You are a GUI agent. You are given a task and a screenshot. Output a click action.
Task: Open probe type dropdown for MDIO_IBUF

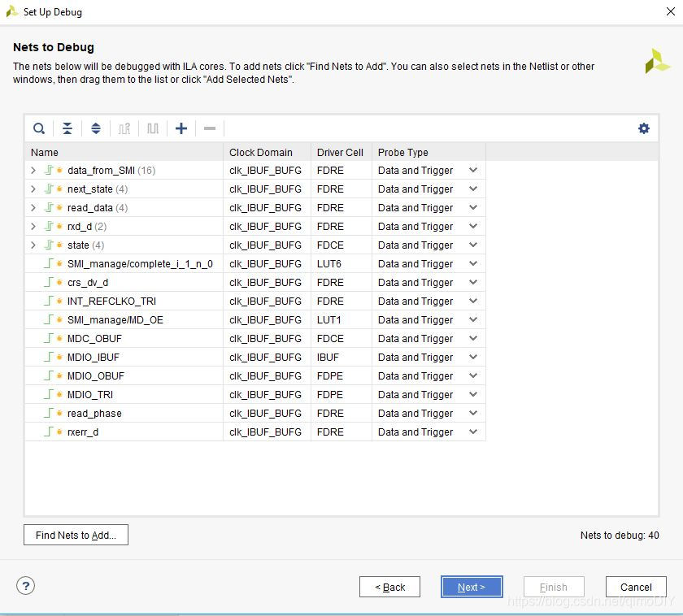(473, 358)
